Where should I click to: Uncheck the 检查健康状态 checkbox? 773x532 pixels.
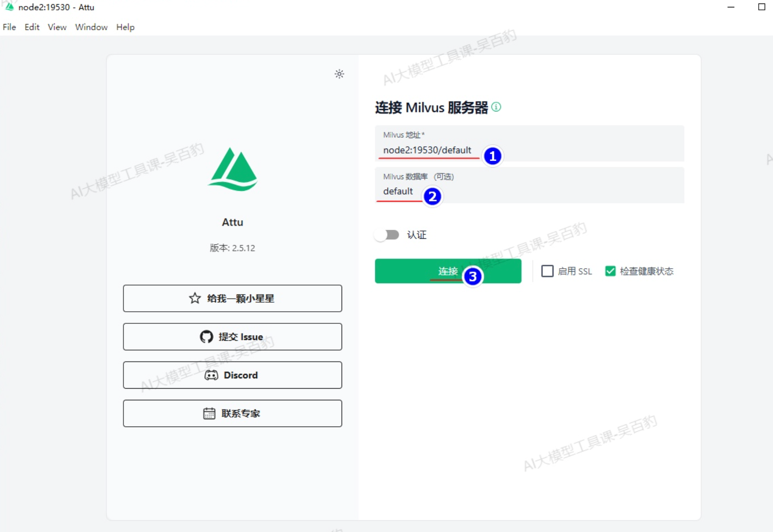pos(610,271)
